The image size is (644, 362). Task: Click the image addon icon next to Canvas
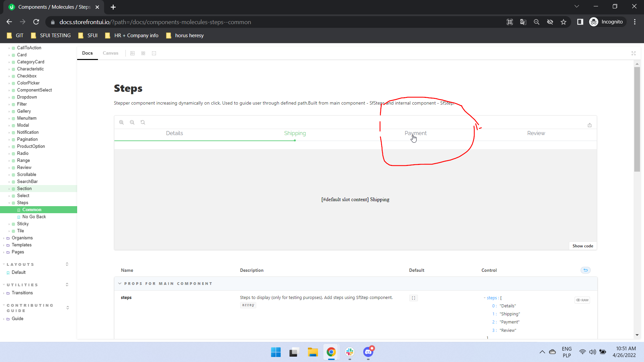[x=132, y=53]
